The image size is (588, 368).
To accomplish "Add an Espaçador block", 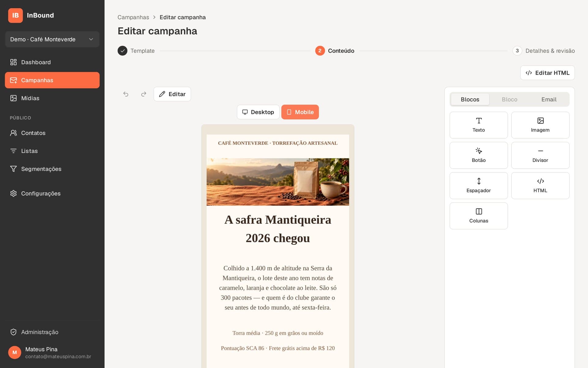I will tap(479, 186).
